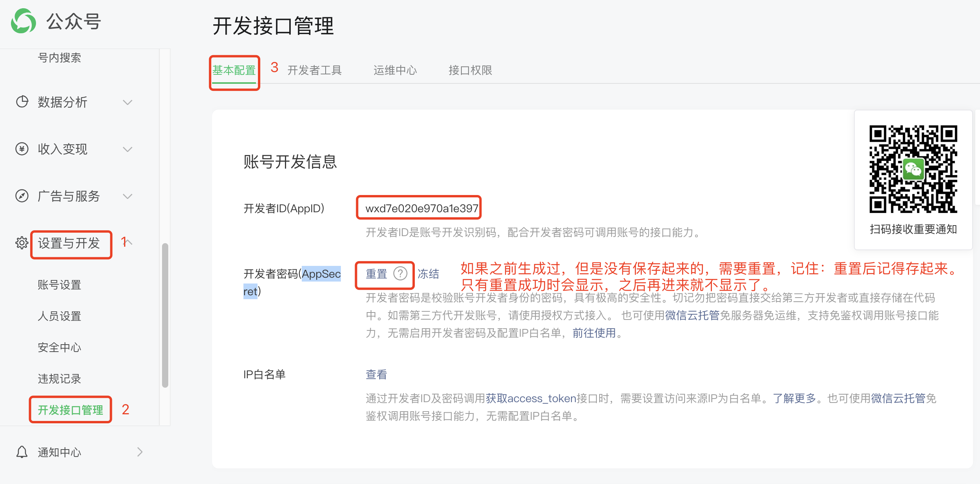980x484 pixels.
Task: Expand the 广告与服务 dropdown arrow
Action: click(128, 197)
